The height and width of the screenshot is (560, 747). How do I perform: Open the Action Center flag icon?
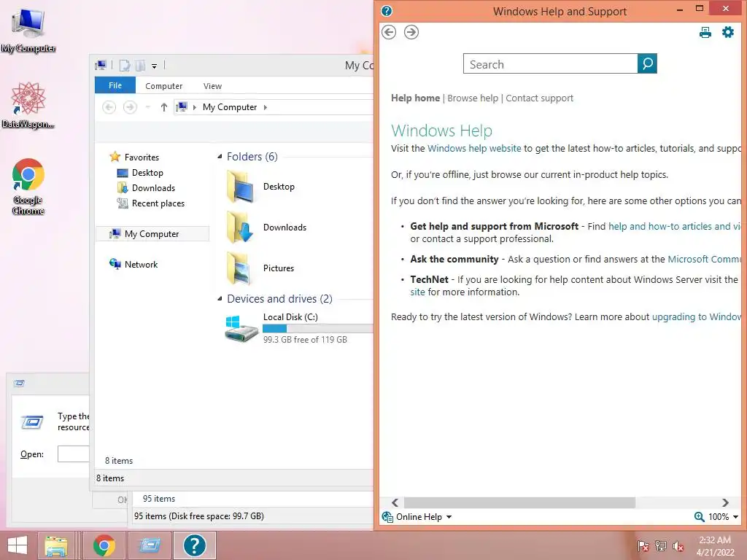coord(643,546)
